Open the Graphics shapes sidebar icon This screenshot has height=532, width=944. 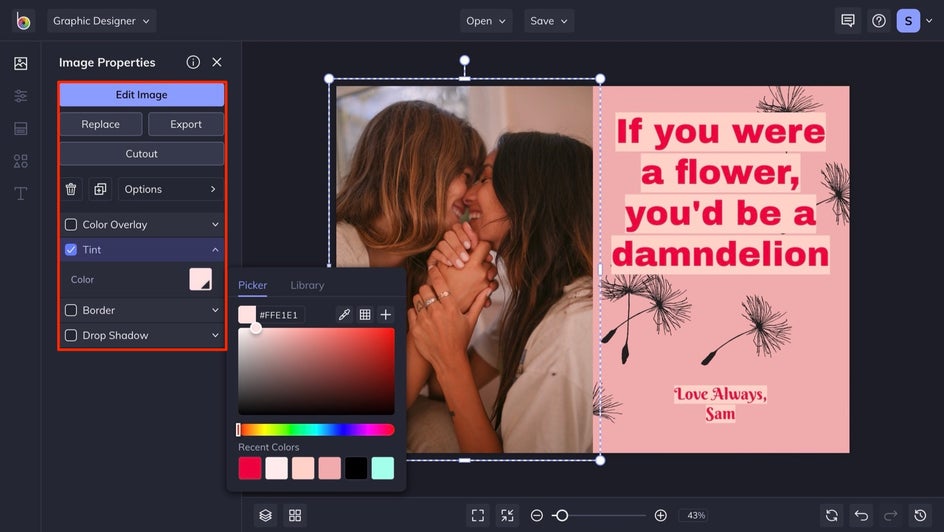[x=20, y=161]
